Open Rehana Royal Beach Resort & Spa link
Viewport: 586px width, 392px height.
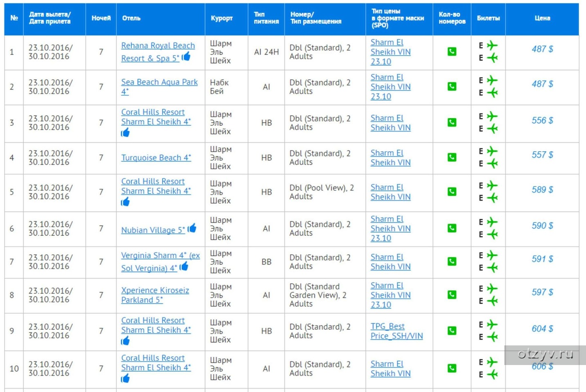158,52
